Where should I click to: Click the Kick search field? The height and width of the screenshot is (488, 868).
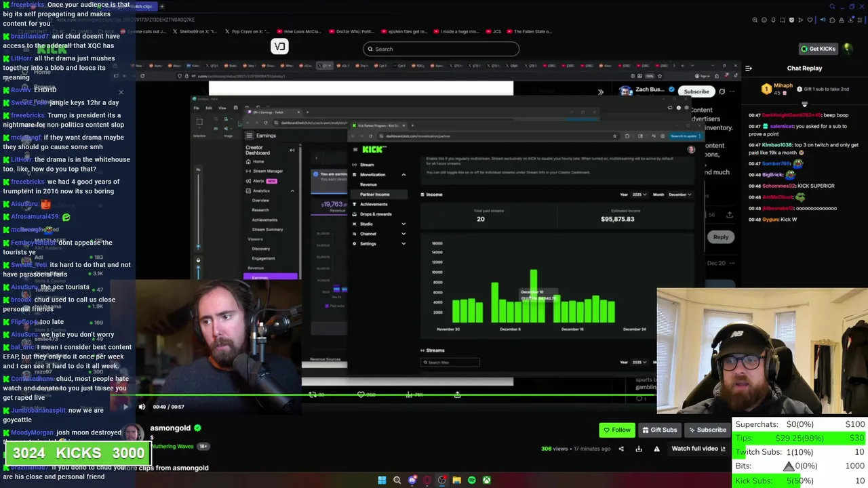pyautogui.click(x=441, y=49)
